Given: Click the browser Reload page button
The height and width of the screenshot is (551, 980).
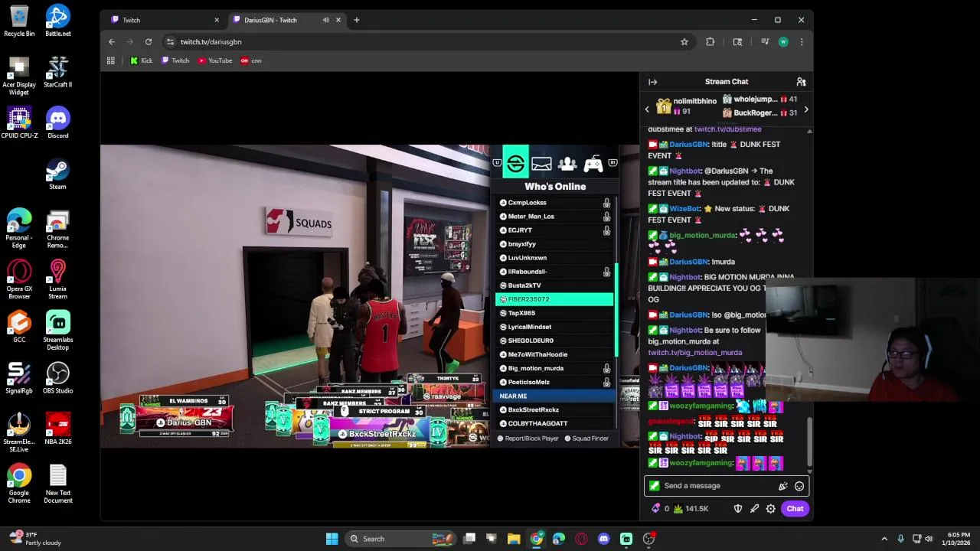Looking at the screenshot, I should pos(149,42).
